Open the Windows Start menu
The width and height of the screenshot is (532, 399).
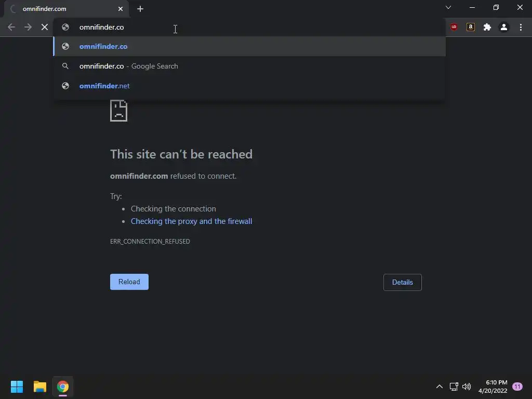point(17,387)
